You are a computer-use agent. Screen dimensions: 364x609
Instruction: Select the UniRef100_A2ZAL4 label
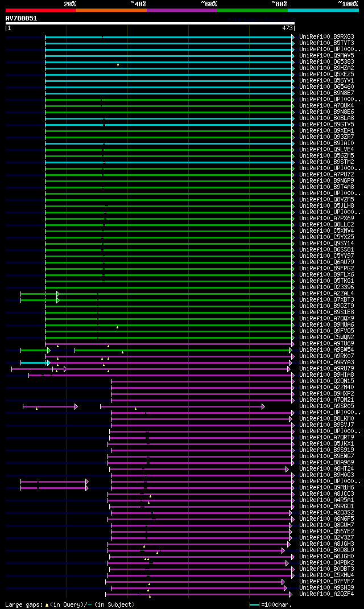pos(326,294)
